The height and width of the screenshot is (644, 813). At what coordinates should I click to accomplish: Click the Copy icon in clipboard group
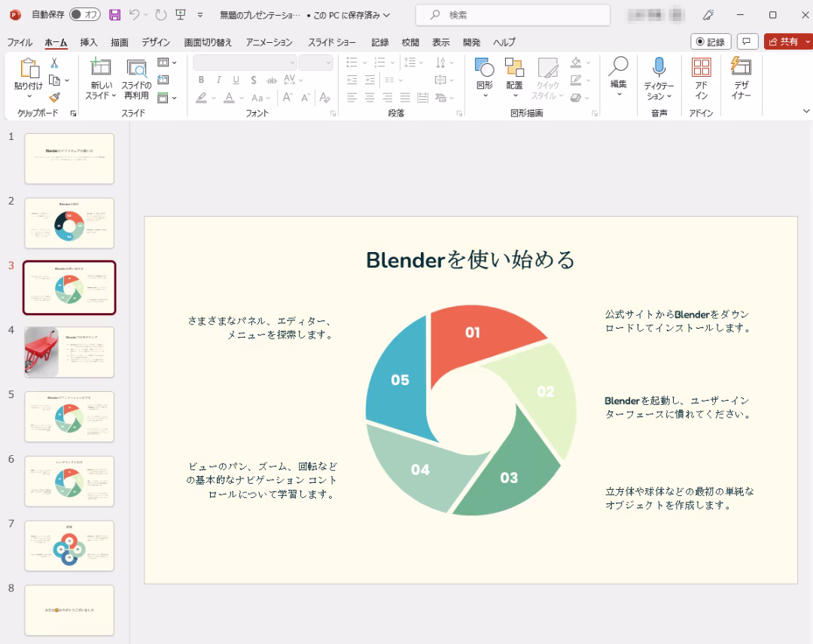[54, 80]
